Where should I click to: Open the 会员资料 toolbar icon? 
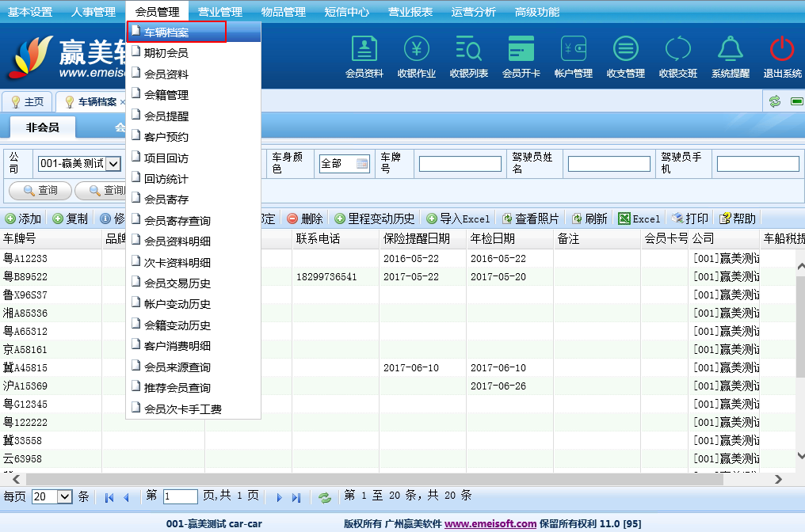click(x=364, y=56)
